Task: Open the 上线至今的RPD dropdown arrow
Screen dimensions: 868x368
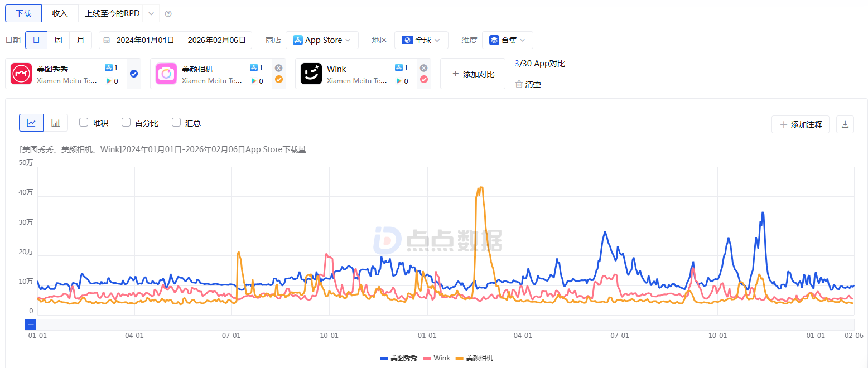Action: coord(151,13)
